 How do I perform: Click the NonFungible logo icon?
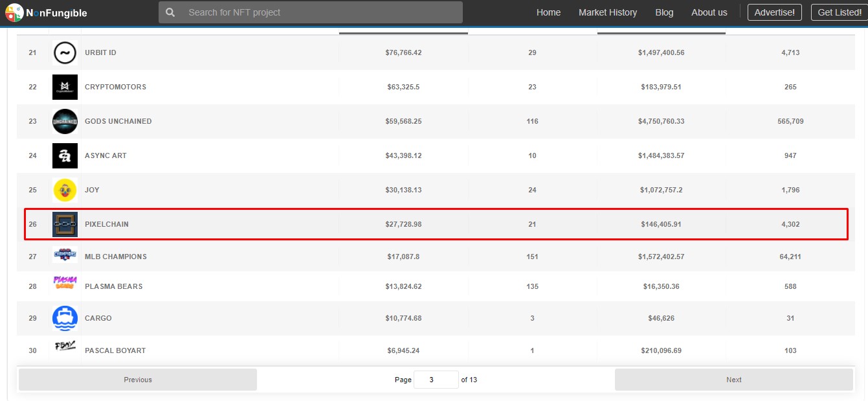click(x=14, y=12)
